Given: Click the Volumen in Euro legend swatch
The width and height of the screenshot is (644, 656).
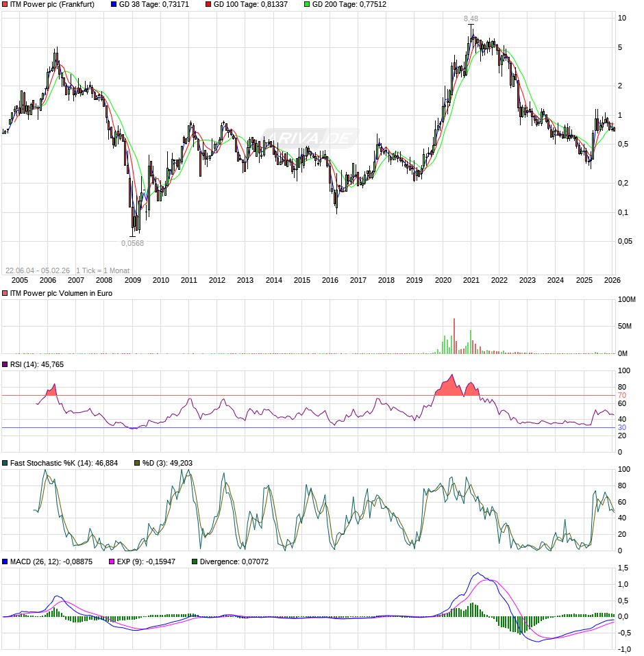Looking at the screenshot, I should coord(5,293).
